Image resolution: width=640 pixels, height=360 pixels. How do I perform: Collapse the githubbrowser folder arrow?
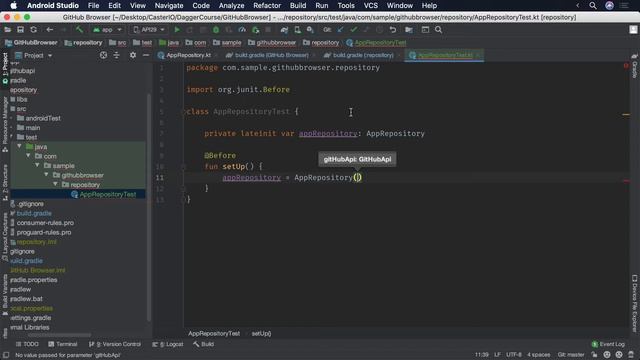[x=46, y=175]
